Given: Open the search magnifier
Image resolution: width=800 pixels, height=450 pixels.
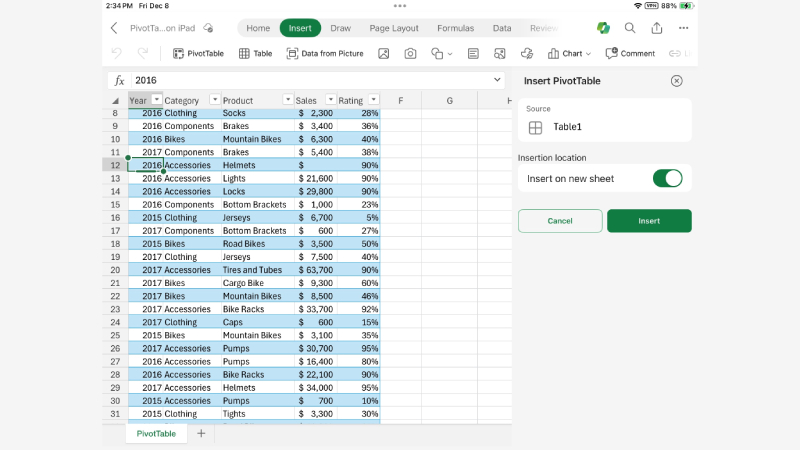Looking at the screenshot, I should (x=630, y=28).
